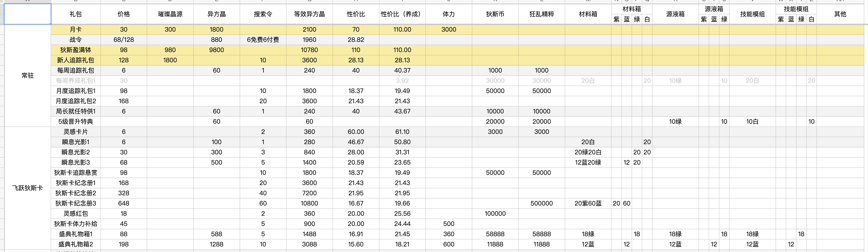Select the 12蓝20绿 cell

588,162
